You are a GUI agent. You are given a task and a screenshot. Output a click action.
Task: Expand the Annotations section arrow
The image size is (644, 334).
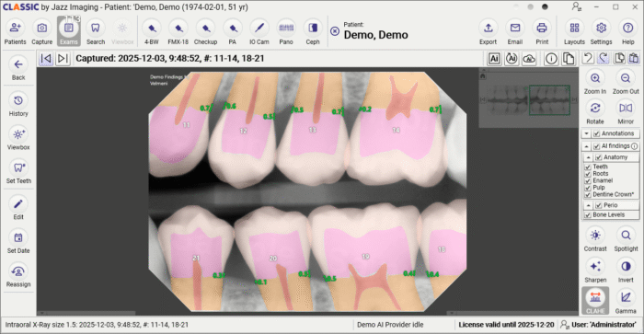point(587,134)
